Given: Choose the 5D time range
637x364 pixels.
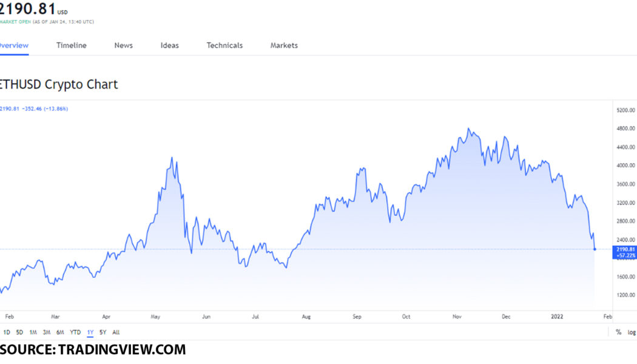Looking at the screenshot, I should [19, 332].
